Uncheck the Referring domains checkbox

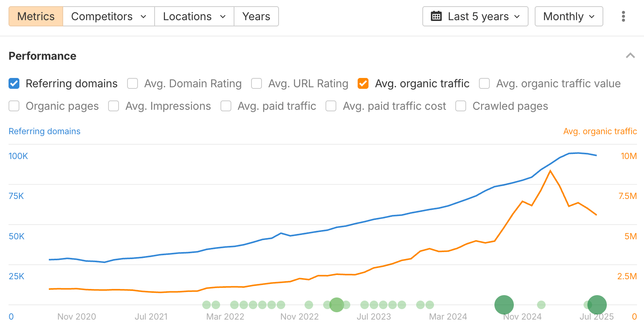(x=14, y=83)
